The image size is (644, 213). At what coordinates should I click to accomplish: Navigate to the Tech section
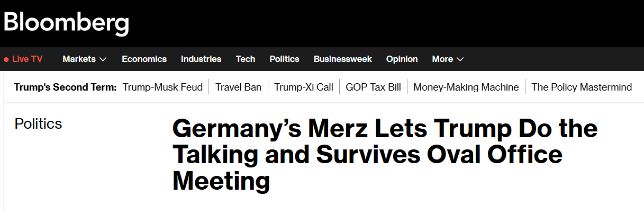pos(246,59)
